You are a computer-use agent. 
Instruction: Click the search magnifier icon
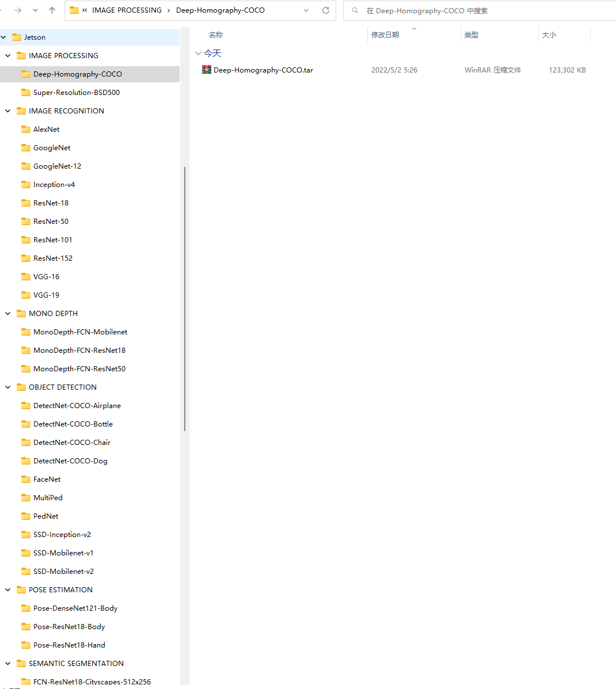tap(355, 10)
